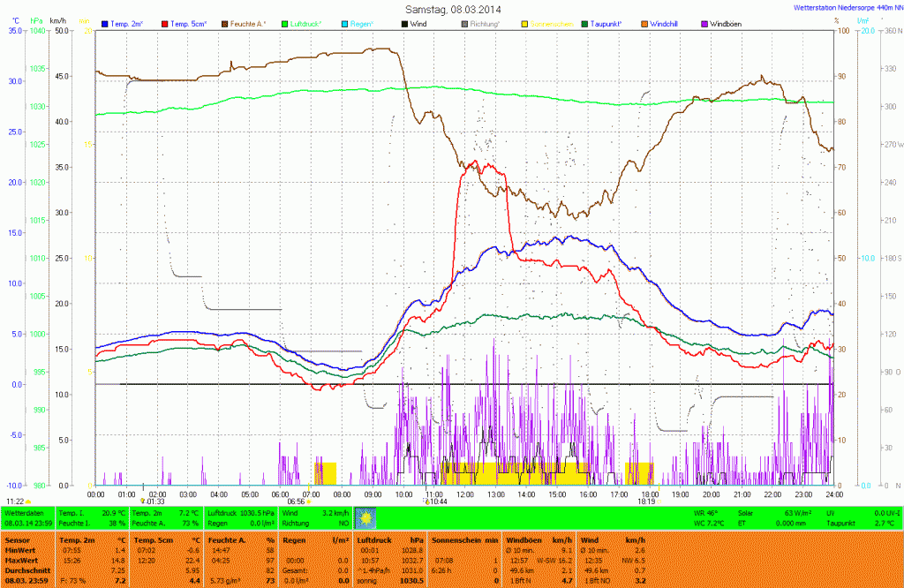Click the red Temp. 5cm legend square
The height and width of the screenshot is (588, 904).
[164, 24]
